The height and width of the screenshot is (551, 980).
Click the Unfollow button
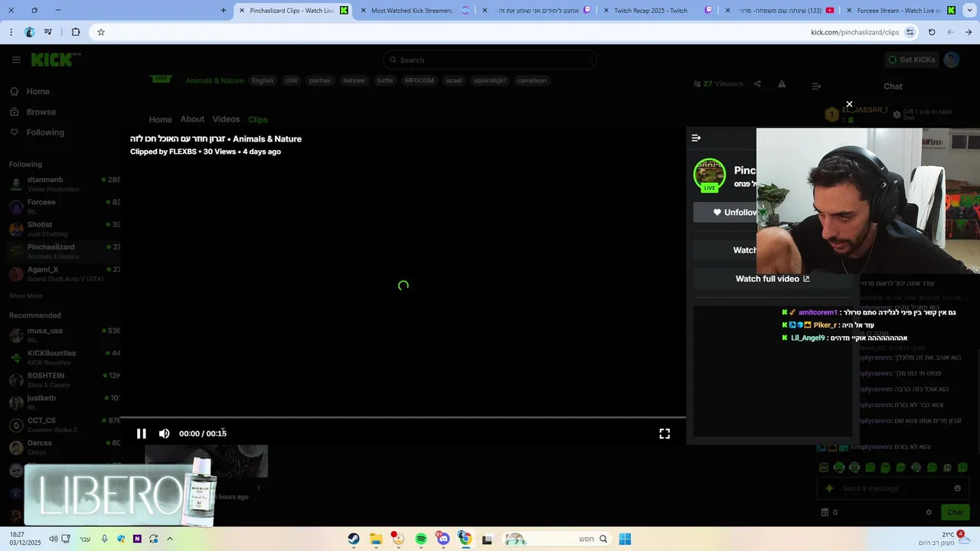725,212
